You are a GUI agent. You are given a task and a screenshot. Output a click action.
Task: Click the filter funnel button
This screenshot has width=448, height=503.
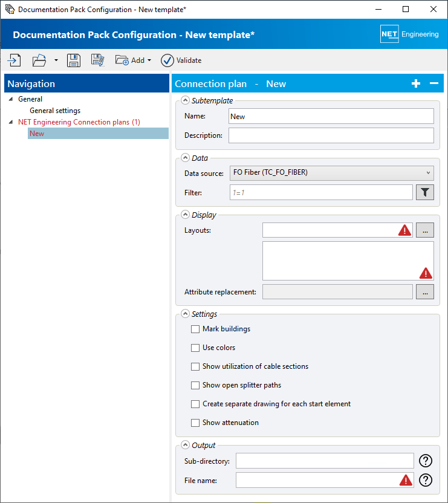[425, 192]
